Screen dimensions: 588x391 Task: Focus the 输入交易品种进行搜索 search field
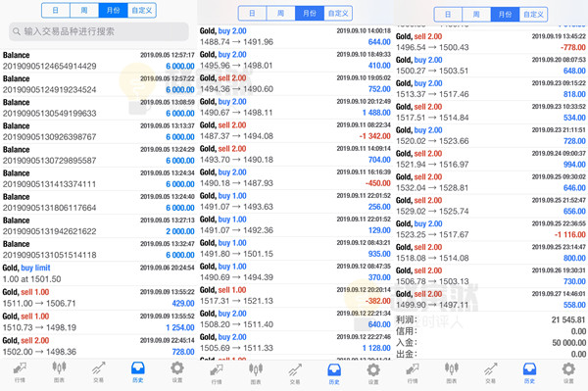[x=99, y=31]
